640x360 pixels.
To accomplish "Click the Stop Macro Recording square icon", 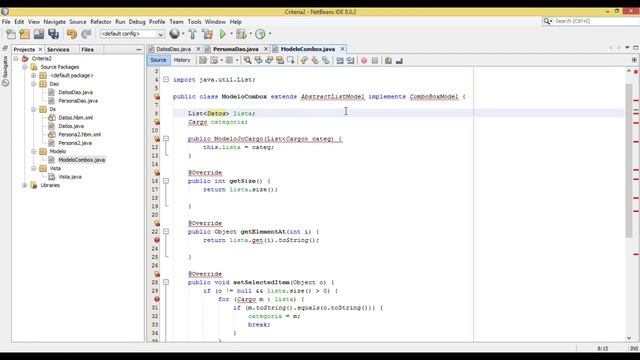I will (375, 60).
